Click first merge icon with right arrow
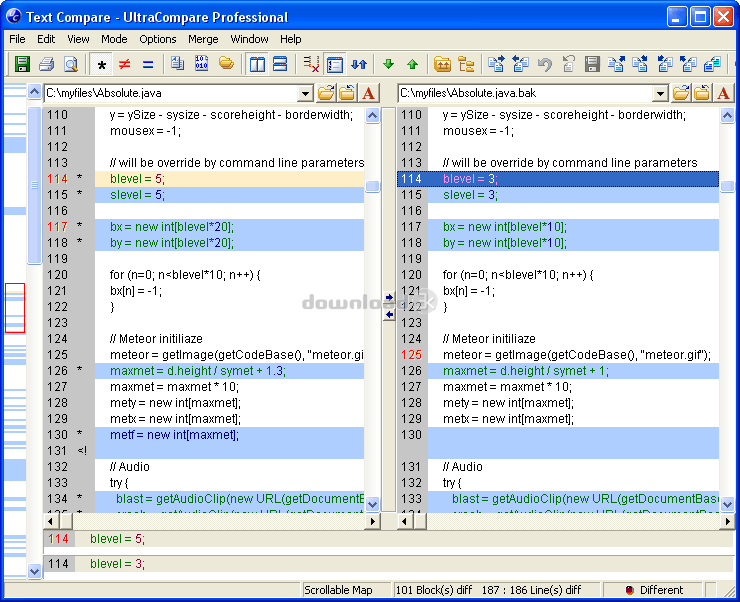The width and height of the screenshot is (740, 602). pos(496,64)
